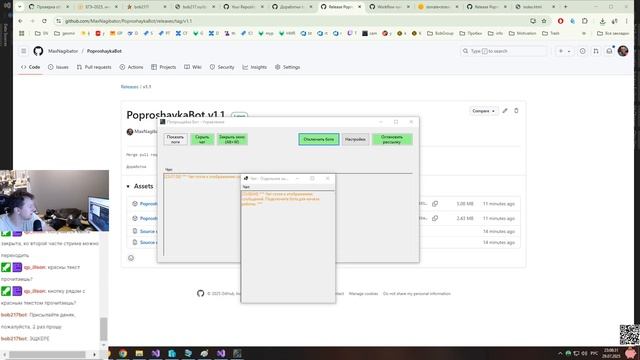Open the repository Settings tab
640x360 pixels.
click(288, 67)
